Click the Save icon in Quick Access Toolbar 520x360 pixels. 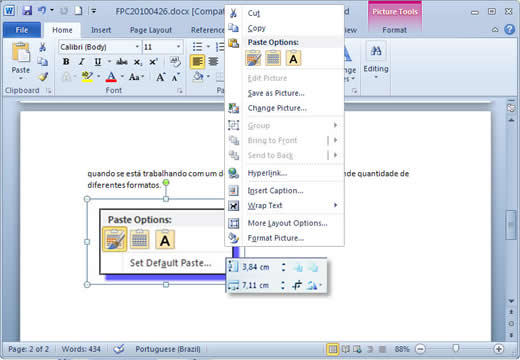pyautogui.click(x=27, y=11)
